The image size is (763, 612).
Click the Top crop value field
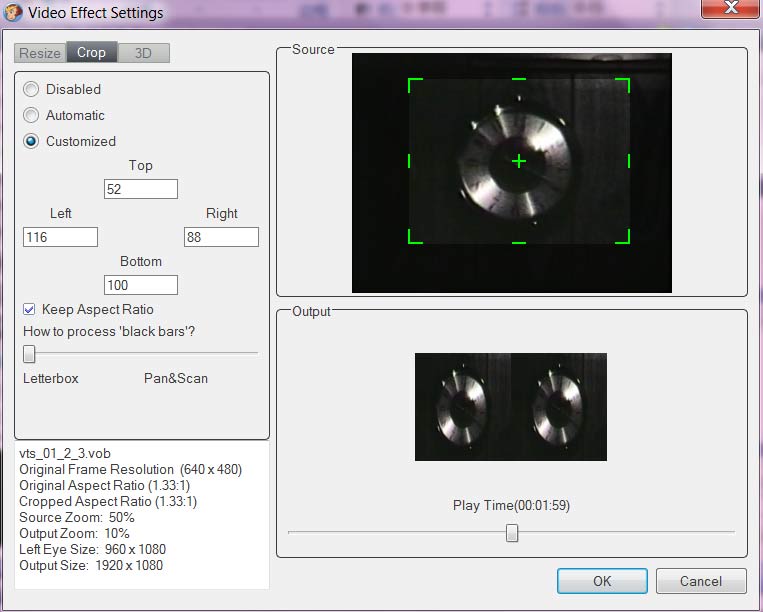click(x=141, y=189)
